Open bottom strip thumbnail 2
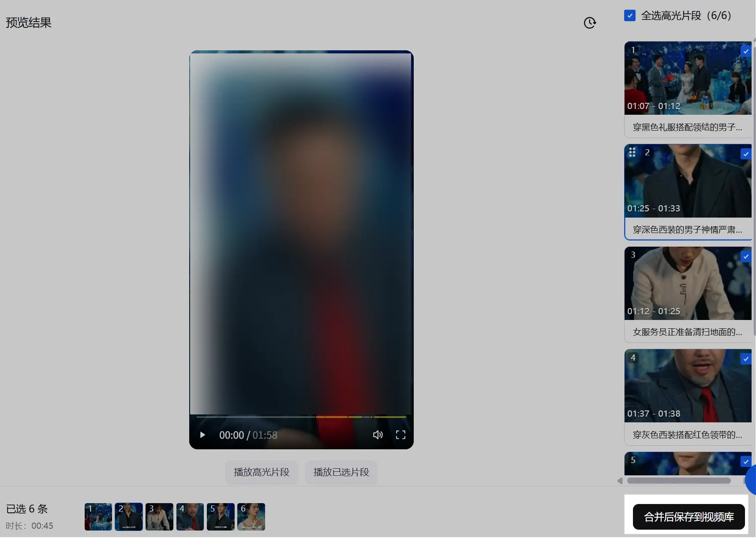The width and height of the screenshot is (756, 538). [x=129, y=517]
